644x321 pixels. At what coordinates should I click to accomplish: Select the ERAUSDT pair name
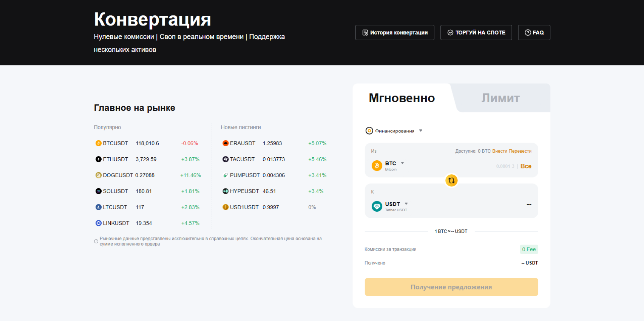pos(243,143)
